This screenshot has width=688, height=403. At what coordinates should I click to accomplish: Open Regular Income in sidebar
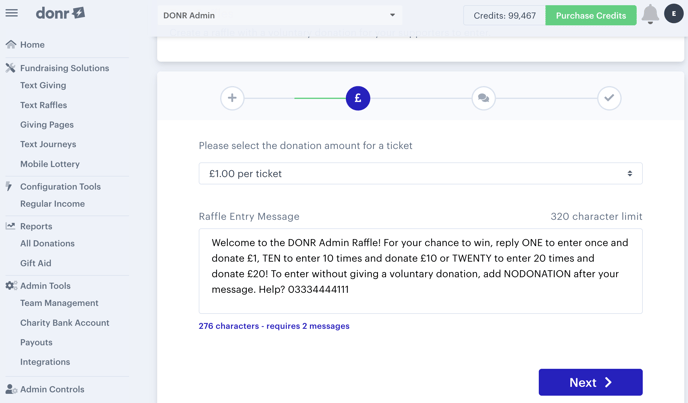pos(52,204)
